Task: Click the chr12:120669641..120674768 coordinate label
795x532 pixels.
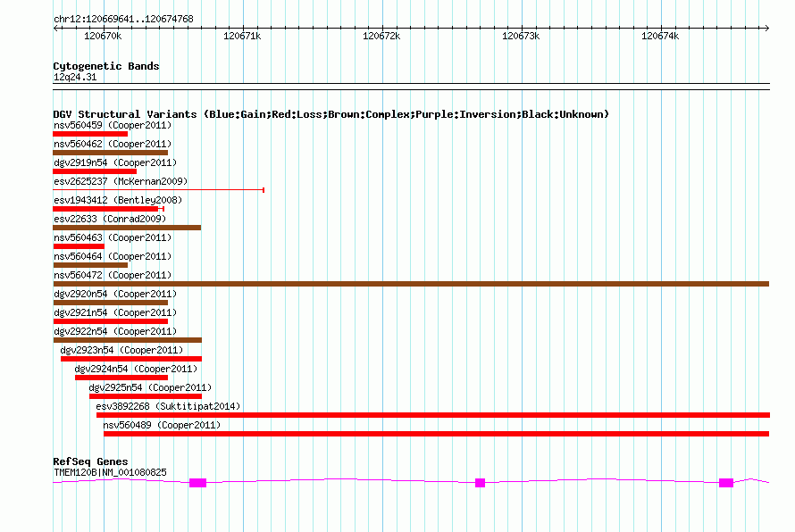Action: [123, 19]
